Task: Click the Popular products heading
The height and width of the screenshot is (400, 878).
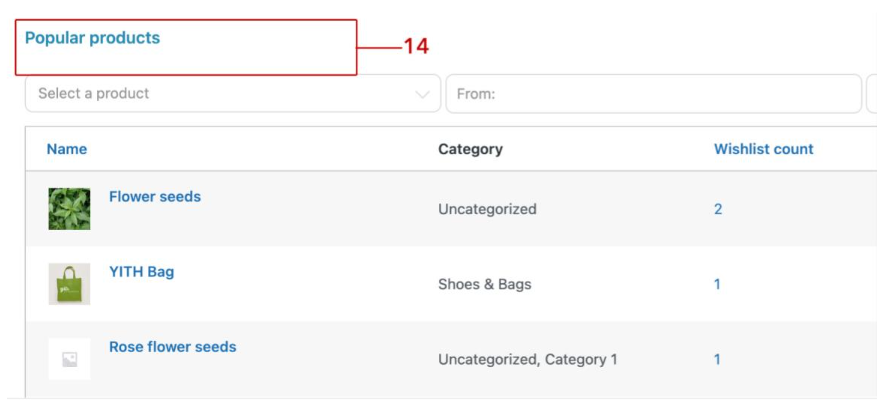Action: (92, 38)
